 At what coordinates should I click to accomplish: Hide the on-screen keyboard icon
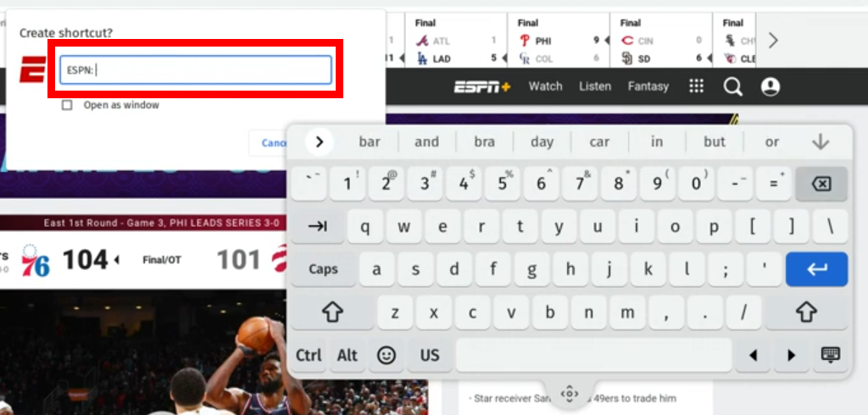click(x=831, y=355)
